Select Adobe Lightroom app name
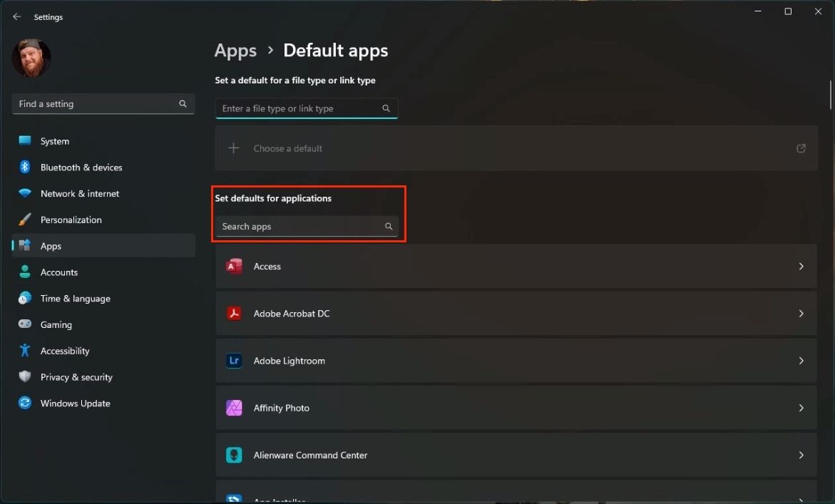The height and width of the screenshot is (504, 835). [x=290, y=361]
